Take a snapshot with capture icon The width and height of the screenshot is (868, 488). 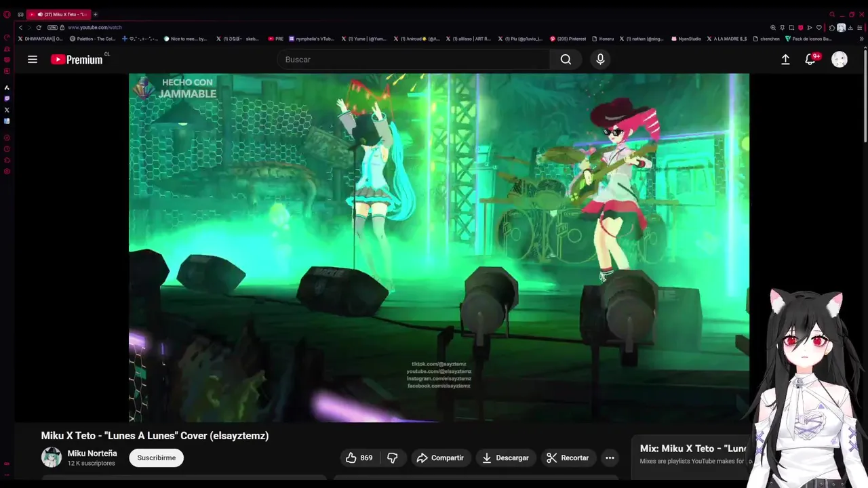[791, 28]
